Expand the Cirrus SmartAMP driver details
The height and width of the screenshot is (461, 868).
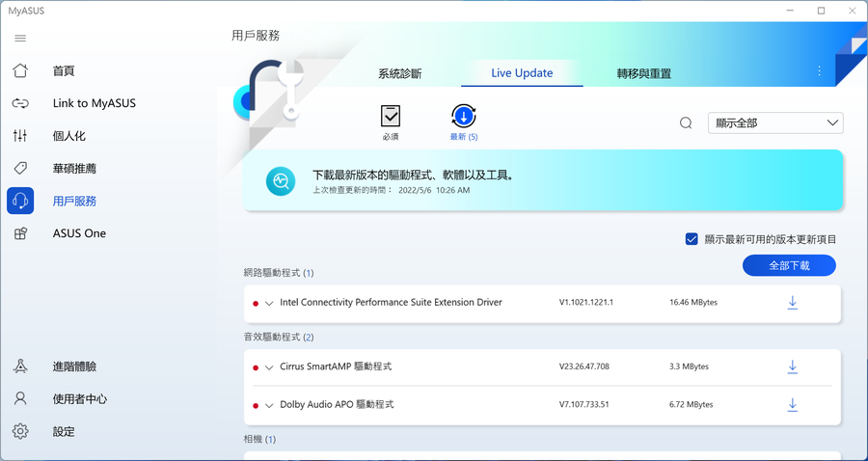point(269,367)
